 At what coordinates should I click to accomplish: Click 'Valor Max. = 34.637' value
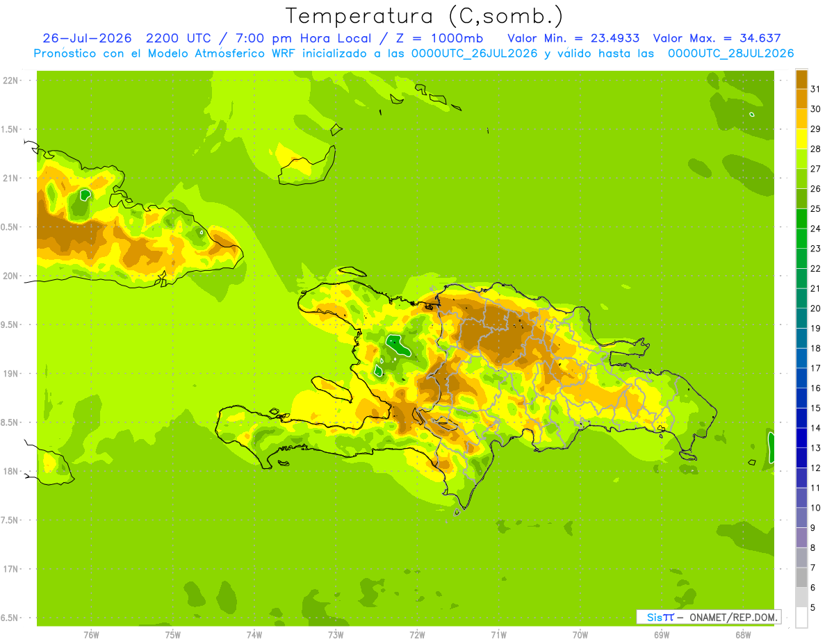(717, 38)
